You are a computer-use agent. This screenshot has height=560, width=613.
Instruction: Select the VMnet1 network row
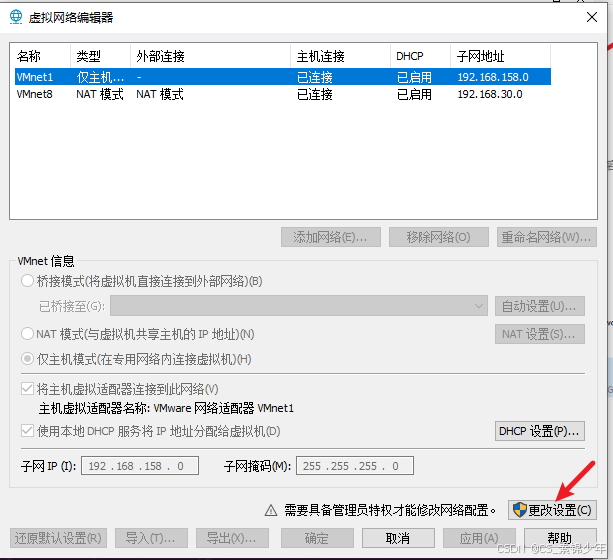[x=283, y=77]
